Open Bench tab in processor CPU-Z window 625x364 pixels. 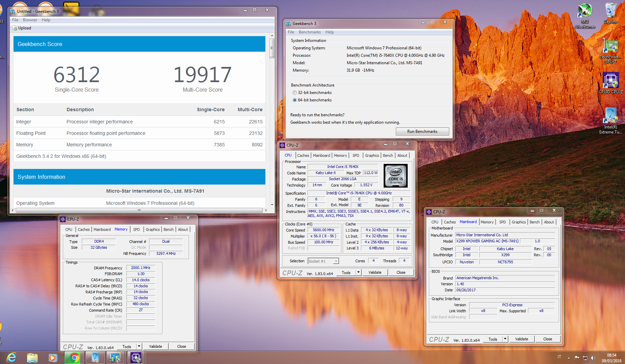tap(388, 155)
